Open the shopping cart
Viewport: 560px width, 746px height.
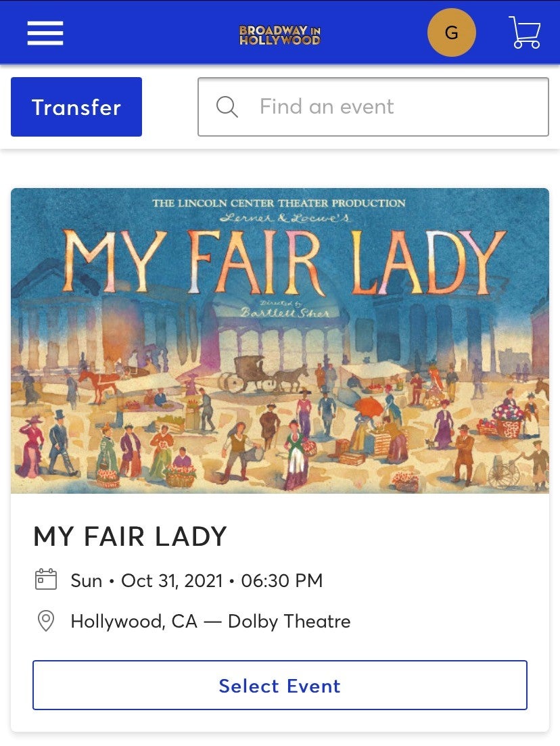(x=525, y=32)
